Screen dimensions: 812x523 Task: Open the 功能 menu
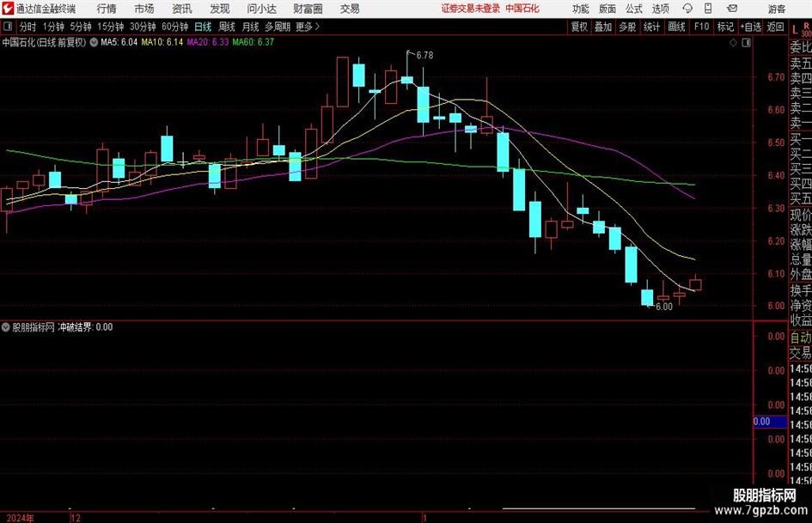pos(581,9)
